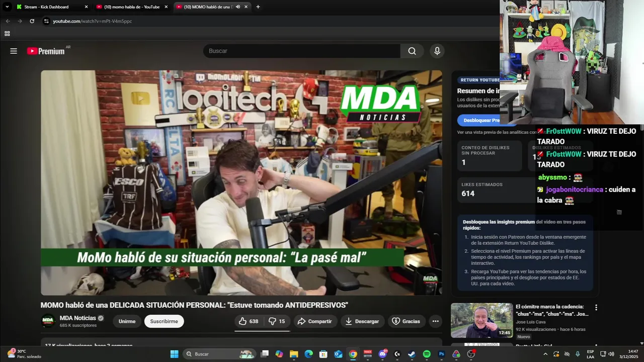Screen dimensions: 644x362
Task: Open the MDA Noticias channel avatar
Action: 48,321
